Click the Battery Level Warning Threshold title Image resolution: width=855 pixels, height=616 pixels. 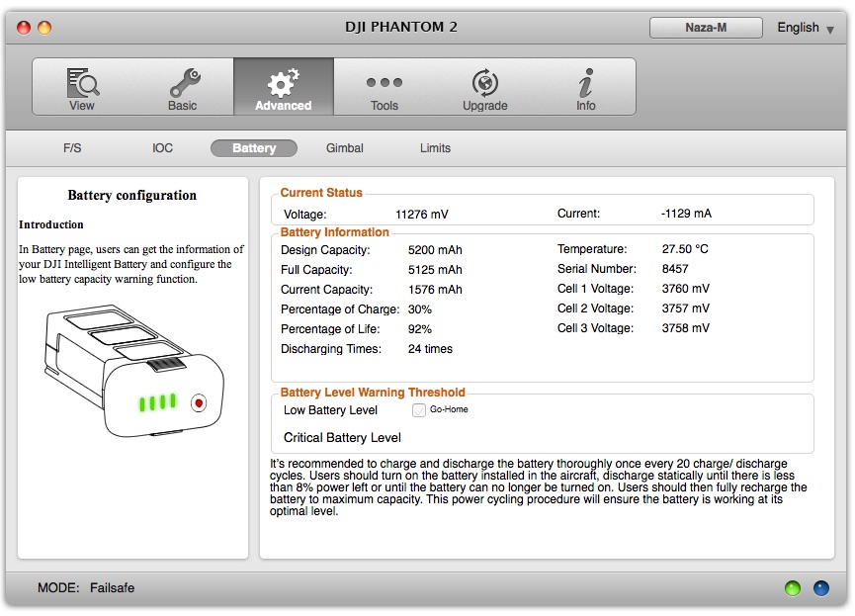(373, 393)
